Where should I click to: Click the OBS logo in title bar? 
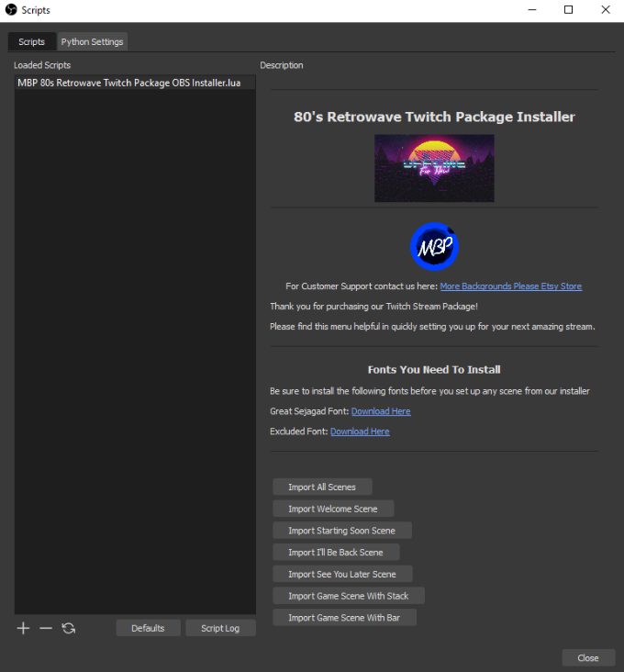pyautogui.click(x=11, y=9)
